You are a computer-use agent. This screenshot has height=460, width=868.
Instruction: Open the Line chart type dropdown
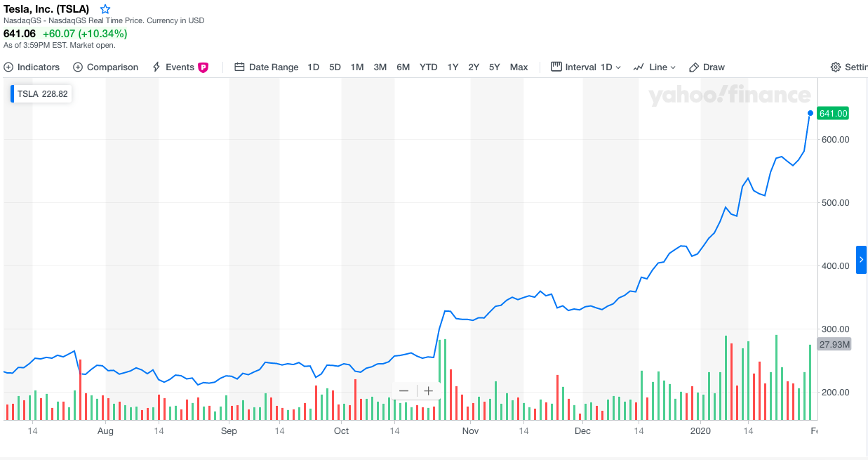click(654, 67)
